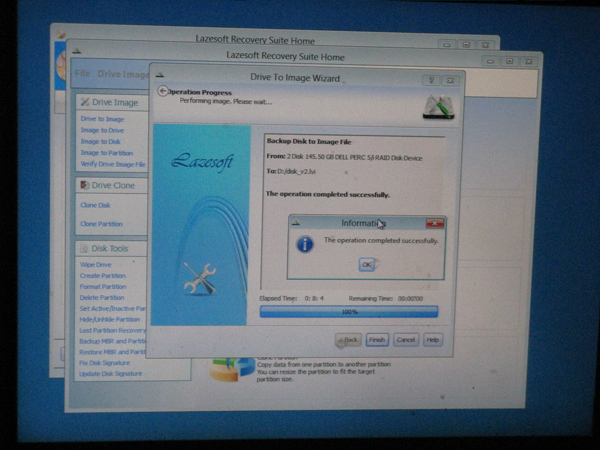
Task: Click the Elapsed Time value 0: 8: 4
Action: (314, 298)
